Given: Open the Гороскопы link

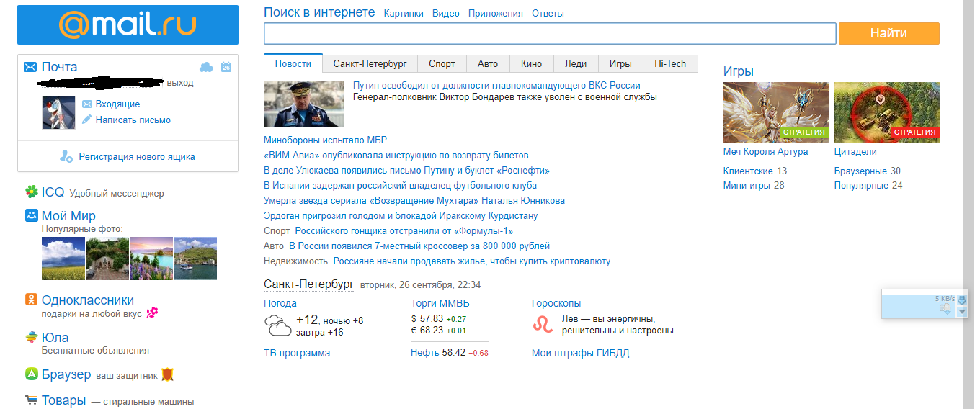Looking at the screenshot, I should [556, 303].
